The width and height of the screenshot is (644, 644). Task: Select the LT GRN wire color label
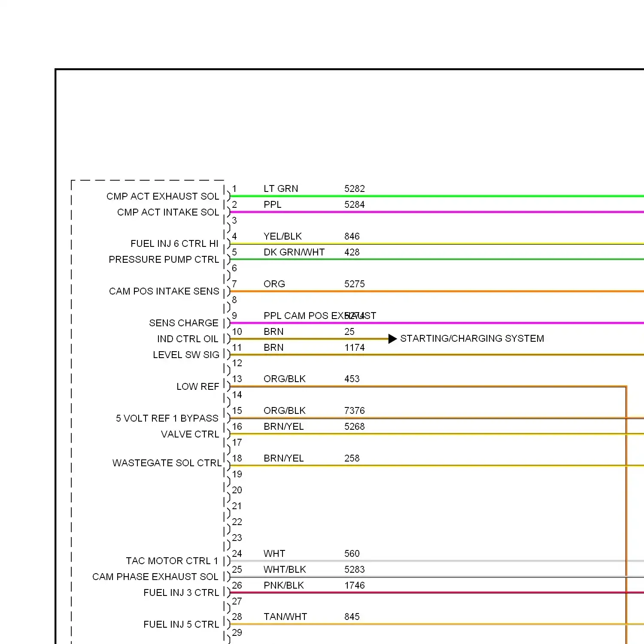[281, 189]
